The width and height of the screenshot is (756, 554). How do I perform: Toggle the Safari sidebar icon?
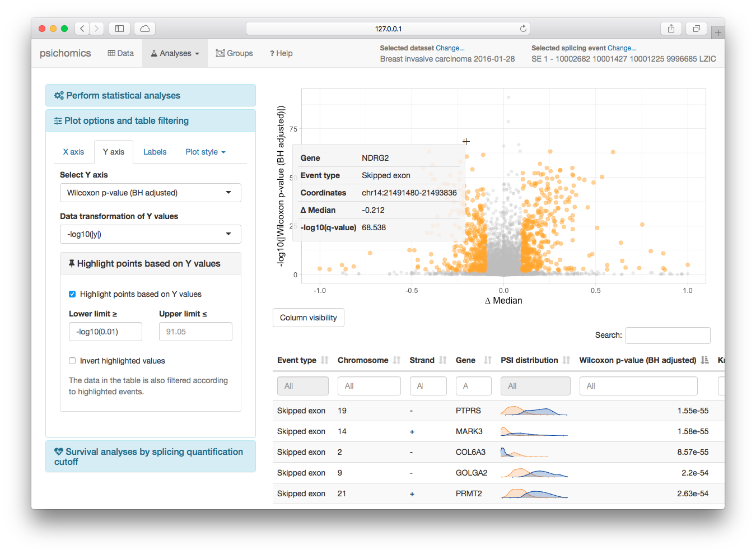(119, 29)
